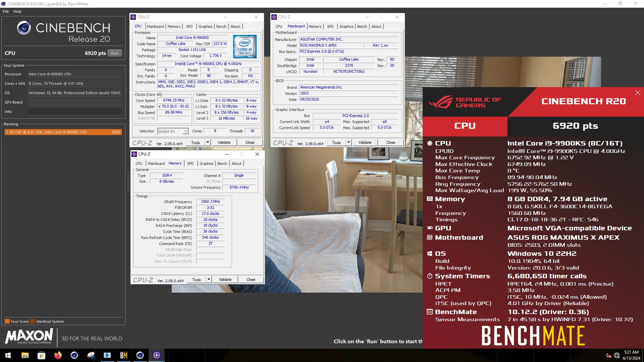Expand Tools dropdown arrow in CPU window
This screenshot has width=644, height=362.
(208, 142)
